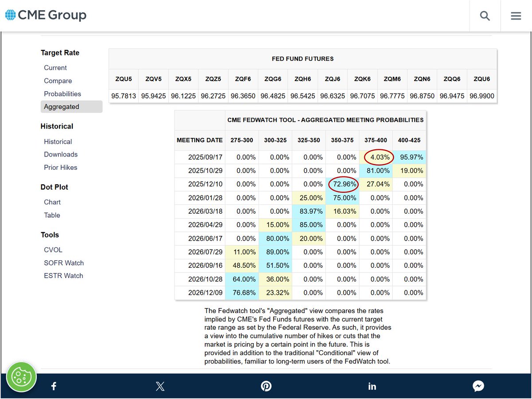Share via X icon
532x399 pixels.
160,386
